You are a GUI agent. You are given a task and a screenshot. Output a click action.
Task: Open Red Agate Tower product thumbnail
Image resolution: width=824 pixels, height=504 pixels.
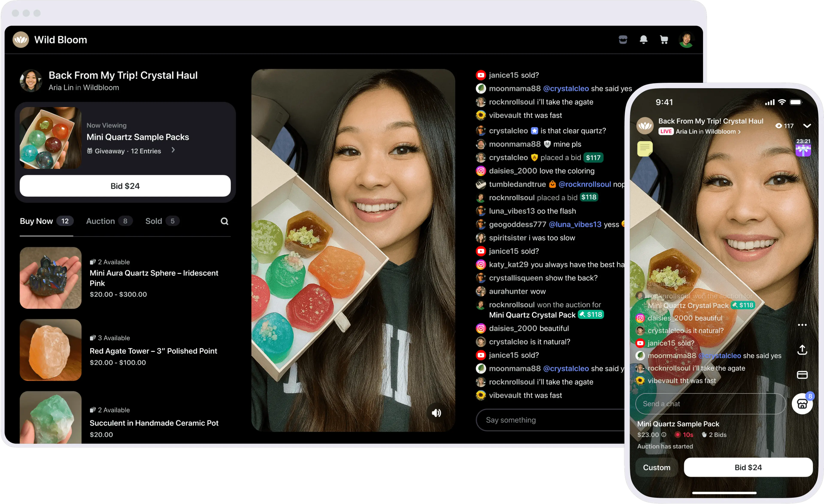50,350
